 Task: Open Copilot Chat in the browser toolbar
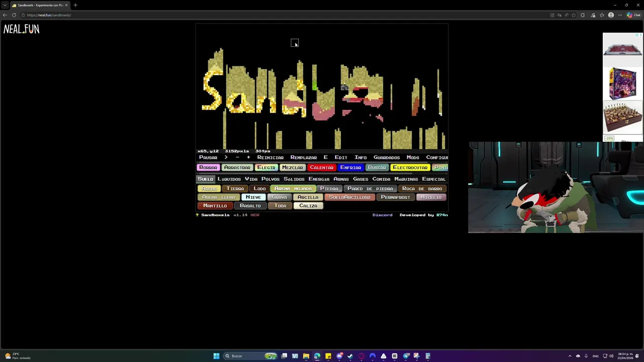634,15
